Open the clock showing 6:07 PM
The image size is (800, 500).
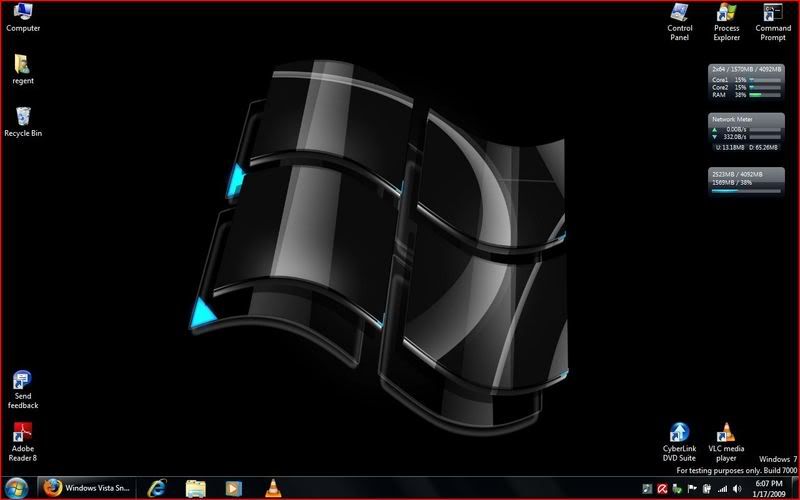pos(768,489)
